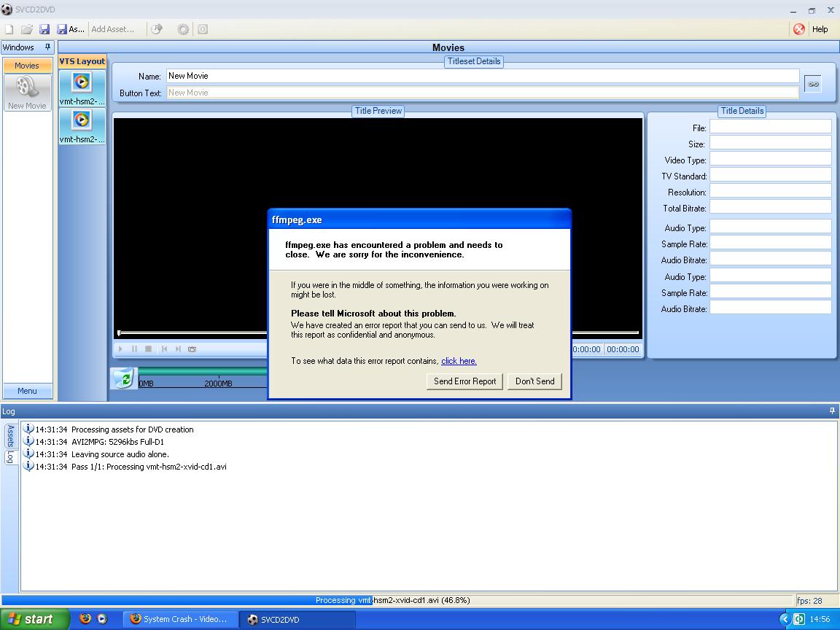The height and width of the screenshot is (630, 840).
Task: Click the TV Standard field
Action: (x=770, y=175)
